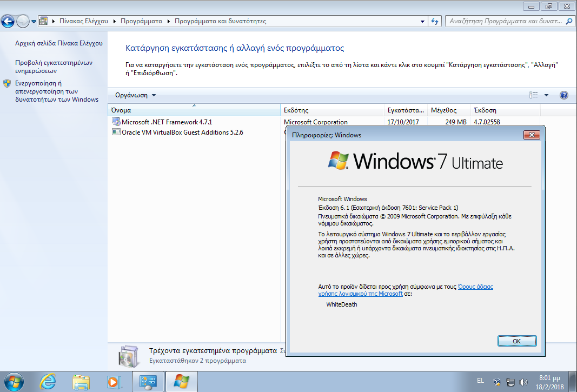Image resolution: width=577 pixels, height=392 pixels.
Task: Sort by Εγκατάστα... date column header
Action: (x=406, y=110)
